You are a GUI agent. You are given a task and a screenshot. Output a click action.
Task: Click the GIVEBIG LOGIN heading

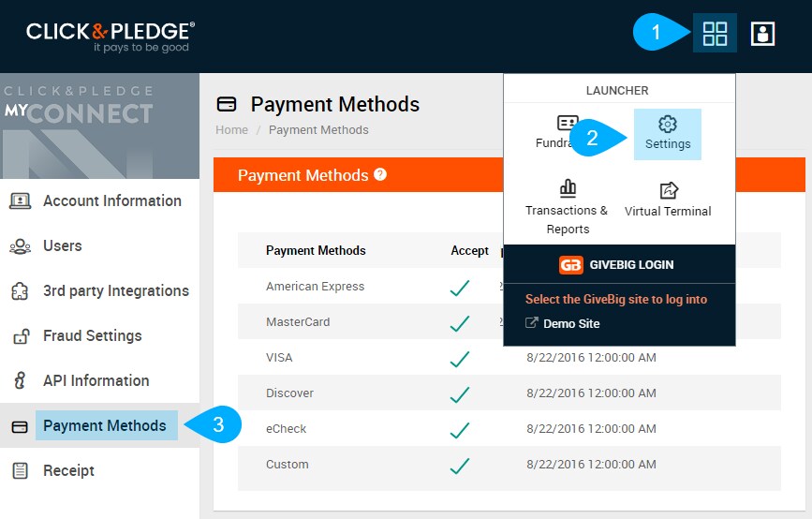631,265
